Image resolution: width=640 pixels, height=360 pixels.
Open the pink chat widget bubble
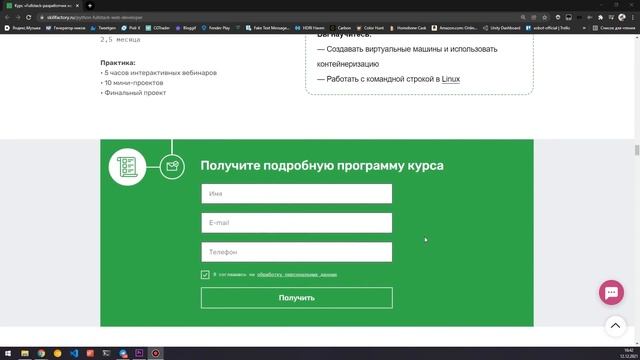pos(611,292)
